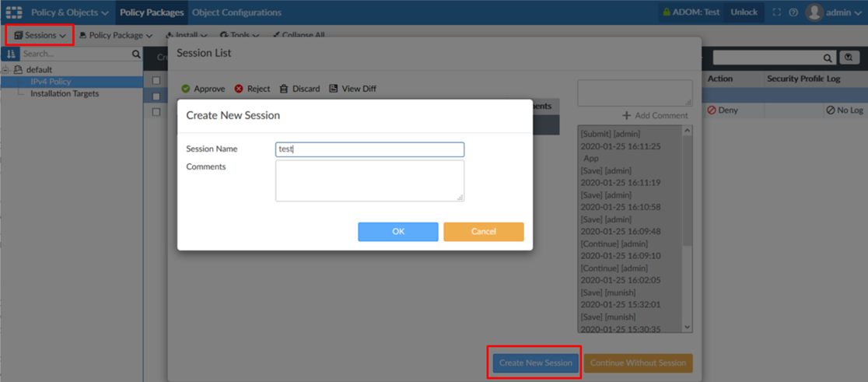
Task: Click the Session Name input field
Action: 369,149
